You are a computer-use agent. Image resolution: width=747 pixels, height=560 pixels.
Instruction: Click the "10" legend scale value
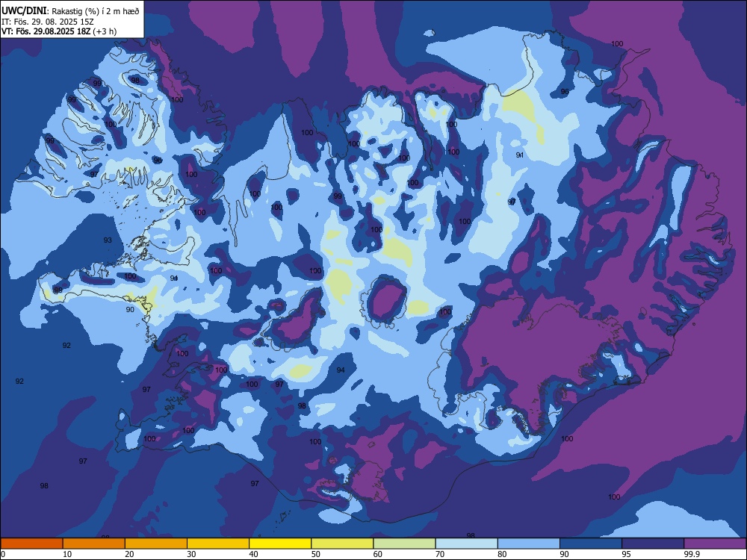point(67,554)
